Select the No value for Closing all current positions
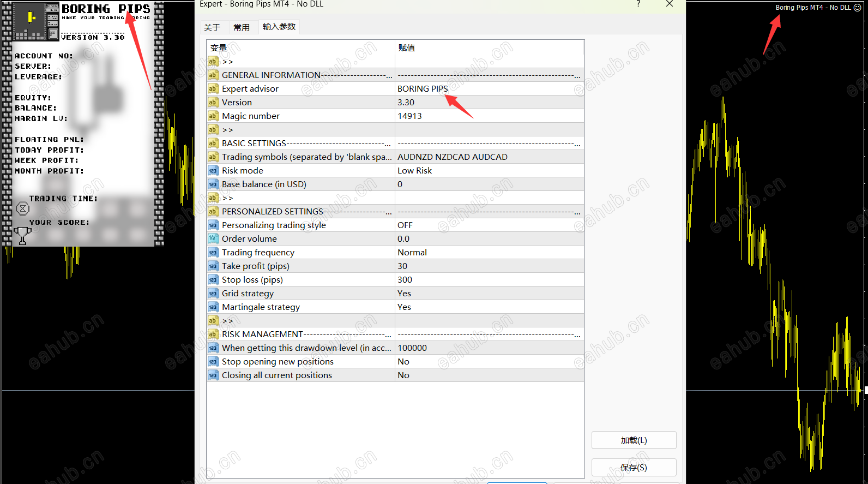The width and height of the screenshot is (868, 484). coord(403,375)
